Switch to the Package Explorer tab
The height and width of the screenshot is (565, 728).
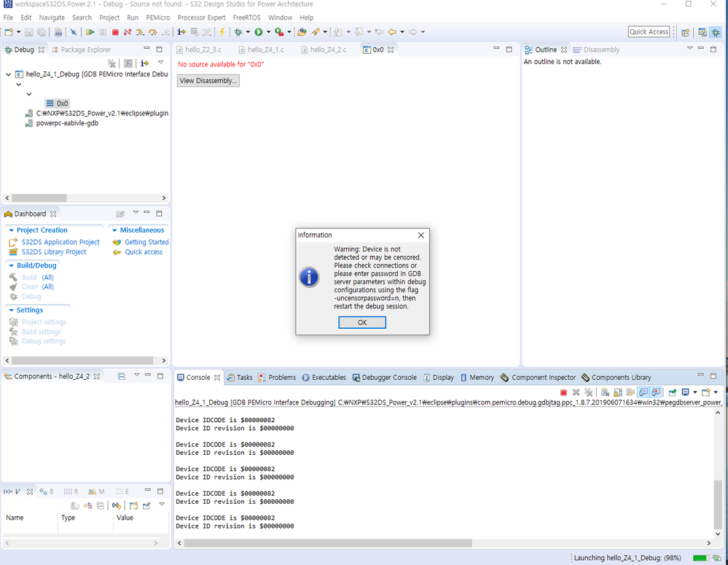click(81, 50)
